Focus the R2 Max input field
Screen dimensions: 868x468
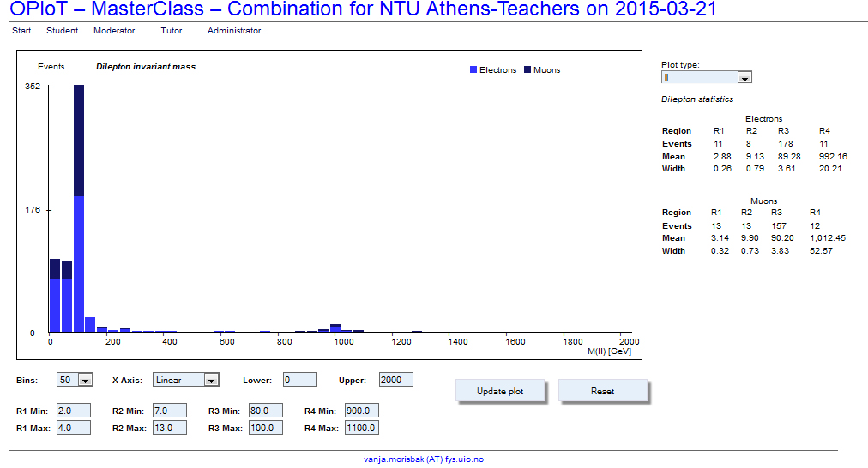169,428
